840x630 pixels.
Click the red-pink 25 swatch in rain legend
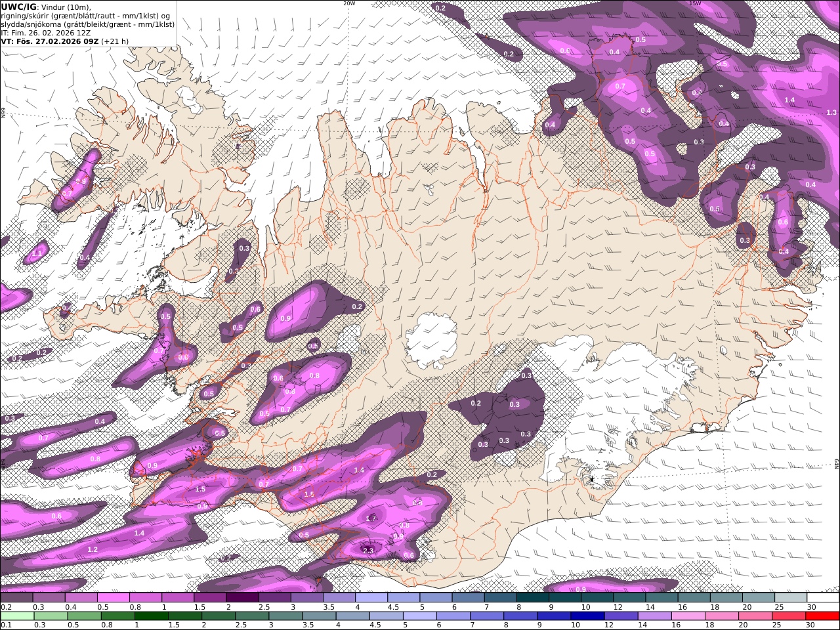(789, 616)
